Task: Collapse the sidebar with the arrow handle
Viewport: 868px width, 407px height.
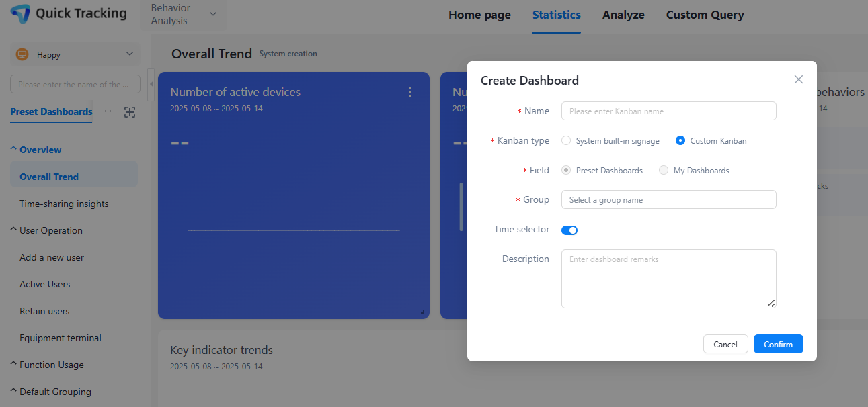Action: coord(151,84)
